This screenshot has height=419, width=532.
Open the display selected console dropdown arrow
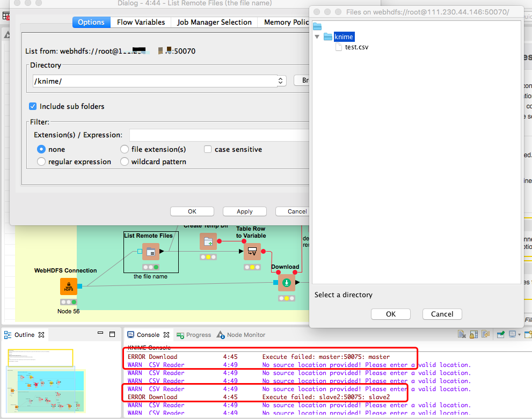[x=519, y=335]
